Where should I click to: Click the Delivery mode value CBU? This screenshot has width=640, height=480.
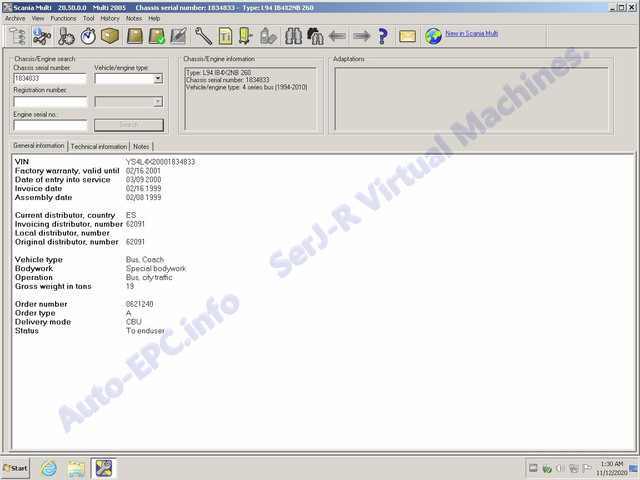[x=134, y=322]
